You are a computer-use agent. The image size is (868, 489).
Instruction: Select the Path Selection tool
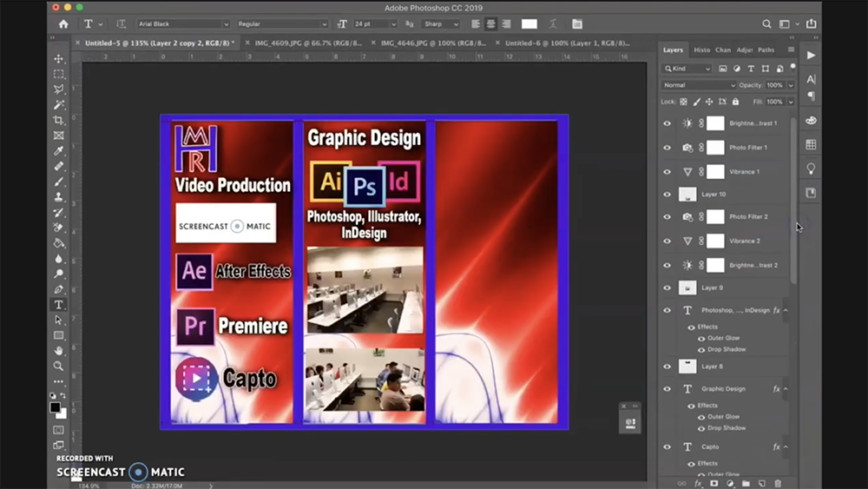pos(59,320)
